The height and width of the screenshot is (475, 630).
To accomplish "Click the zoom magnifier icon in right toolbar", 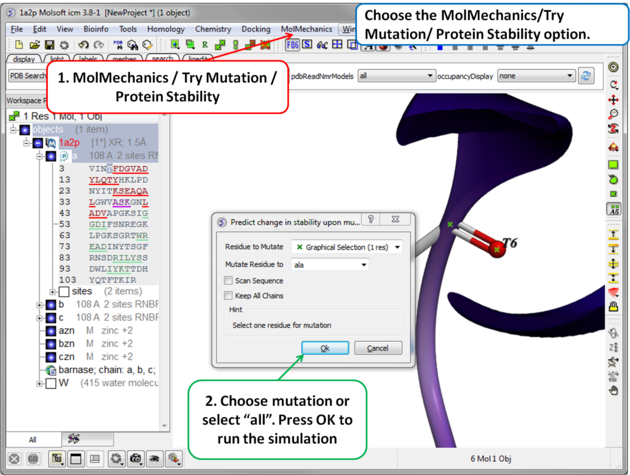I will pos(614,116).
